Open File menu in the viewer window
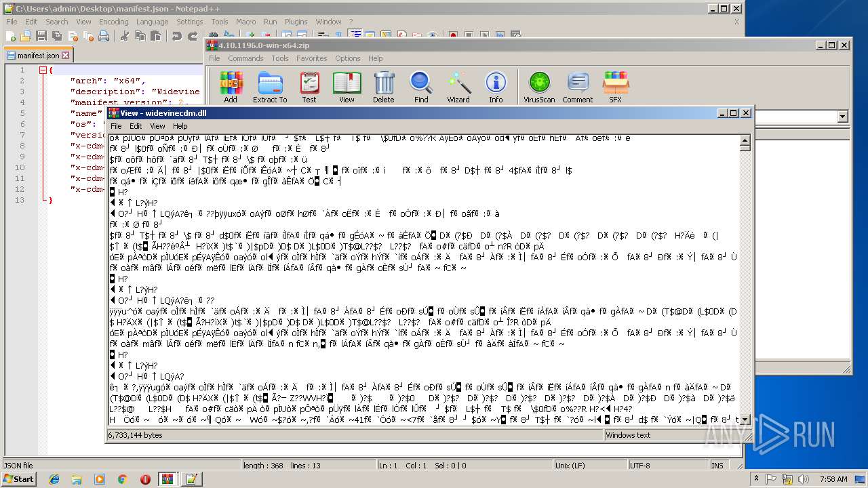 point(116,126)
